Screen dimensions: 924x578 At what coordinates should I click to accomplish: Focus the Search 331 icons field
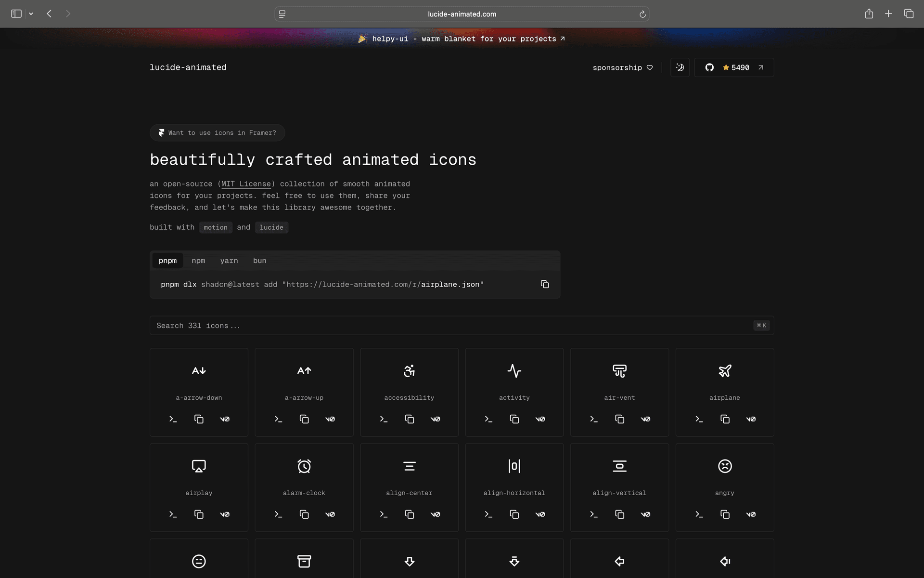point(452,326)
